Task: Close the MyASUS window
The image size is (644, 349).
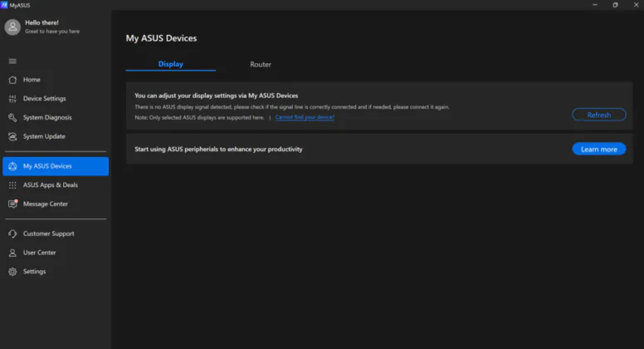Action: pyautogui.click(x=636, y=5)
